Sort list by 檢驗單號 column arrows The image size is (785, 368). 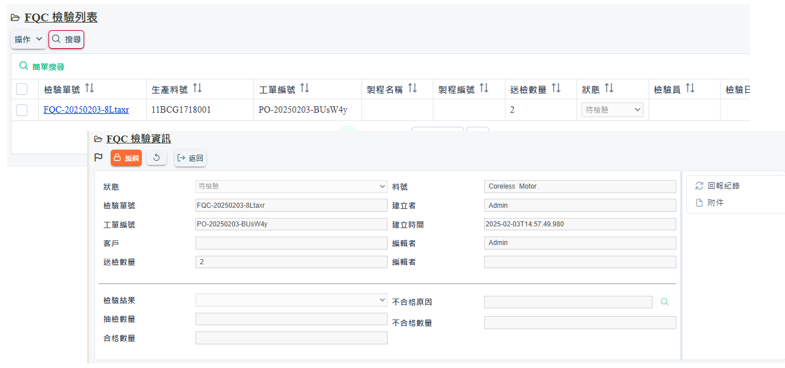click(90, 89)
